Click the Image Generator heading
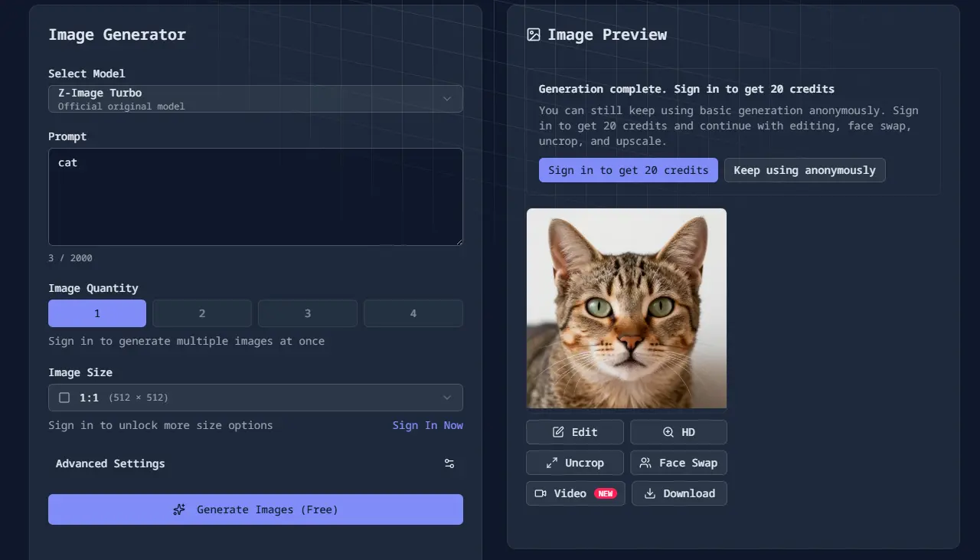Screen dimensions: 980x560 point(117,34)
